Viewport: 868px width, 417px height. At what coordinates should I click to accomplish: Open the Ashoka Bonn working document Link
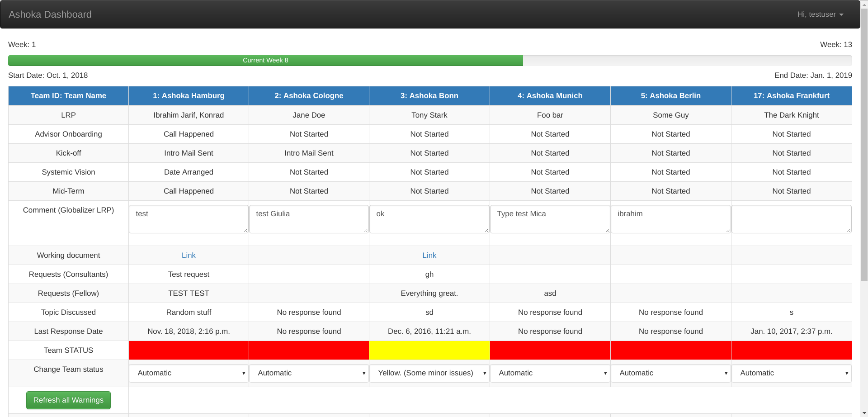pyautogui.click(x=429, y=255)
